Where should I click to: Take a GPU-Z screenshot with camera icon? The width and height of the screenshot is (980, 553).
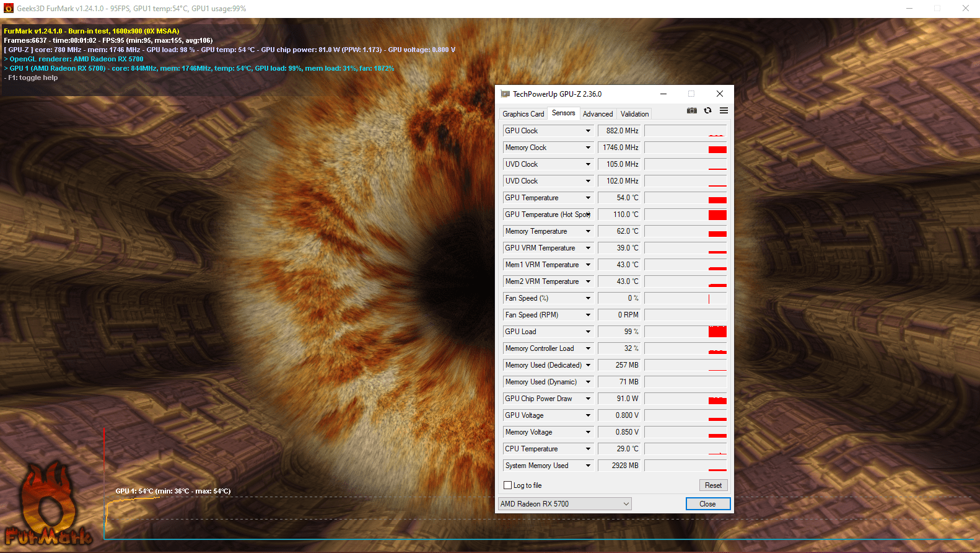(x=692, y=111)
